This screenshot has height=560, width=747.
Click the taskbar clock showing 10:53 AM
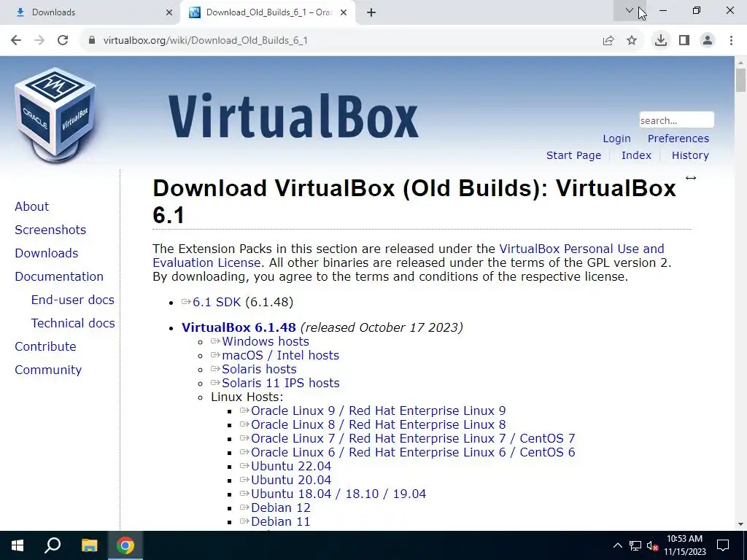[684, 545]
